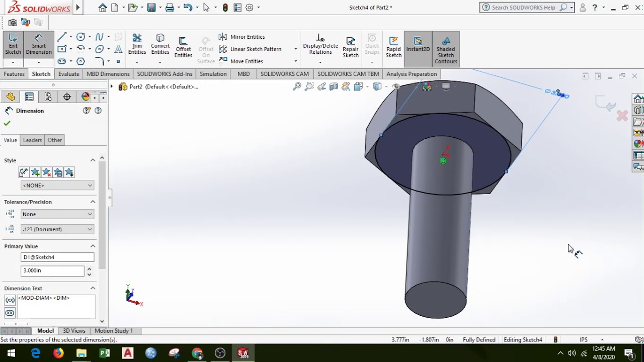Toggle the Rapid Sketch mode
This screenshot has height=362, width=644.
[393, 48]
